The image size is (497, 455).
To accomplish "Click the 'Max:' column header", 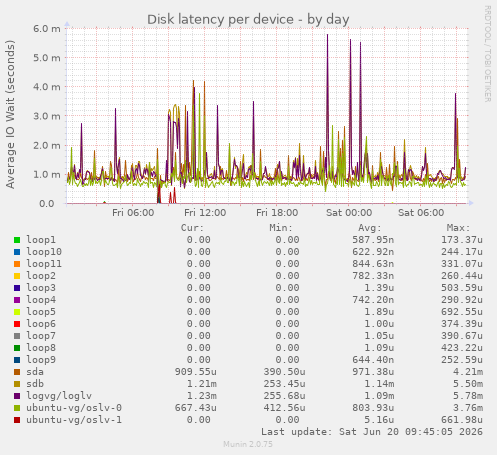I will (458, 228).
